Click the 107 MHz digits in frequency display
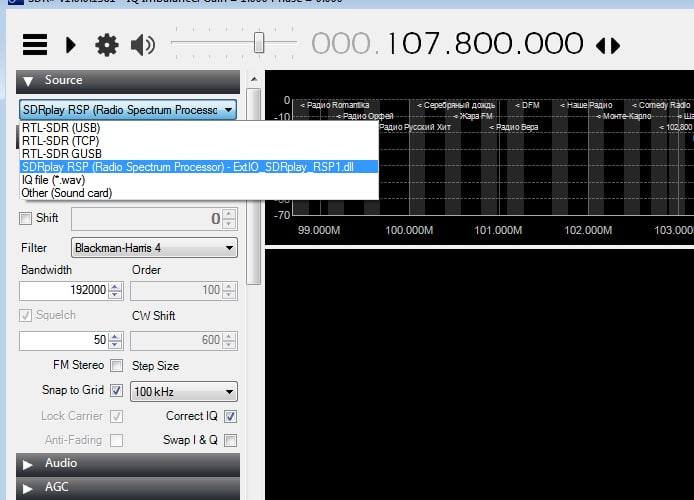The image size is (694, 500). [x=413, y=44]
